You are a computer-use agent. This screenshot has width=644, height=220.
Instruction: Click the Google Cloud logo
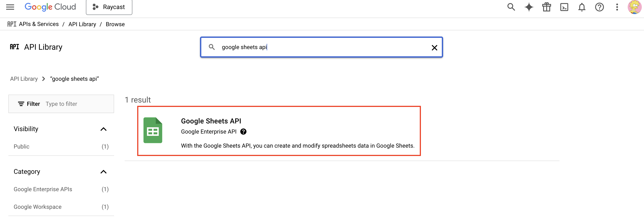50,7
